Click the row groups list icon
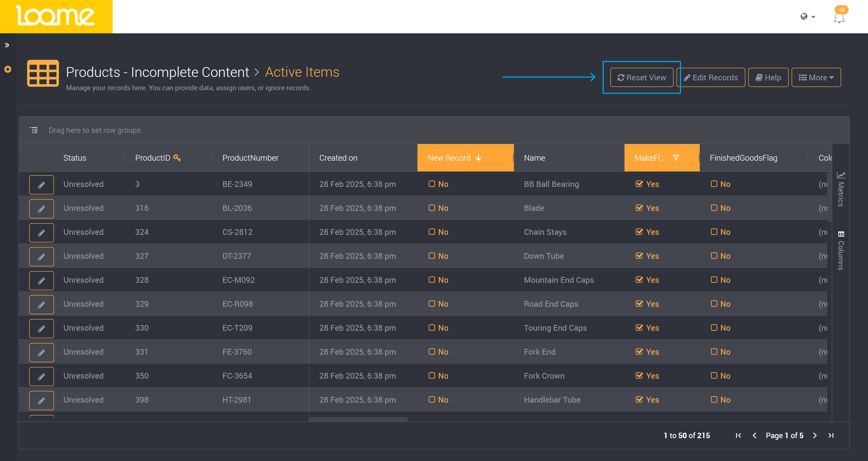The image size is (868, 461). click(34, 130)
